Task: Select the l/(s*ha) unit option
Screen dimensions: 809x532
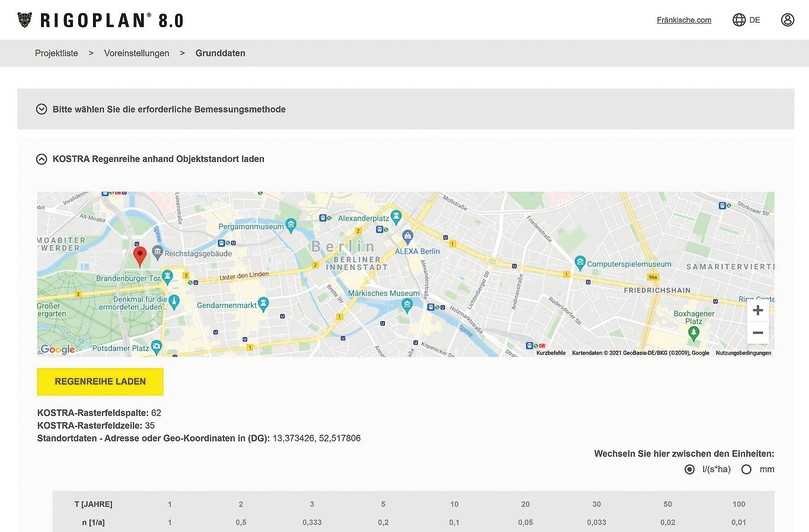Action: (x=690, y=469)
